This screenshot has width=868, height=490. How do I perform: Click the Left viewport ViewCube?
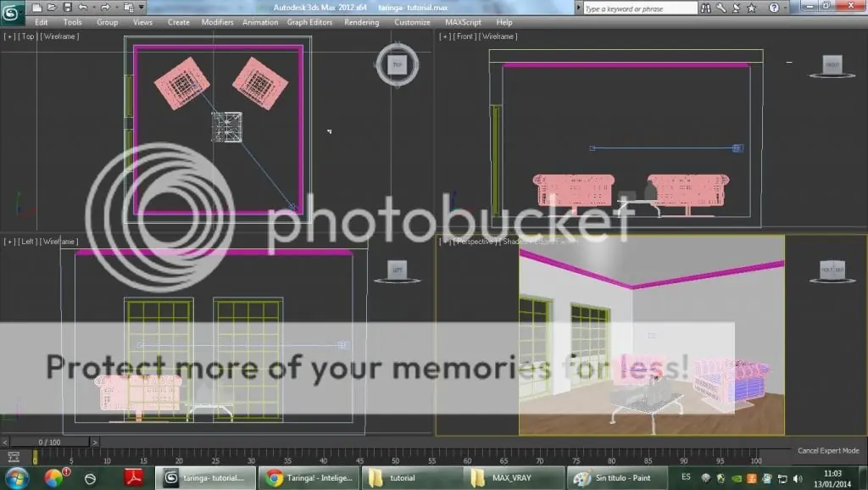tap(398, 270)
